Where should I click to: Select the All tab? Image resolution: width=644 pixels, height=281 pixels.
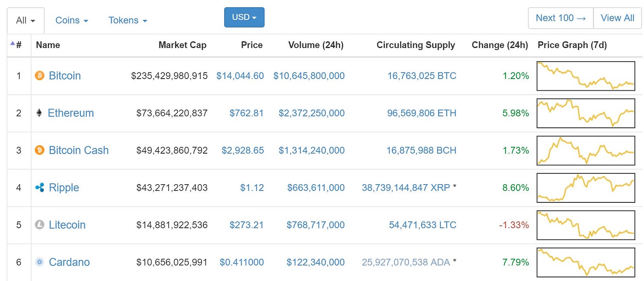[26, 20]
